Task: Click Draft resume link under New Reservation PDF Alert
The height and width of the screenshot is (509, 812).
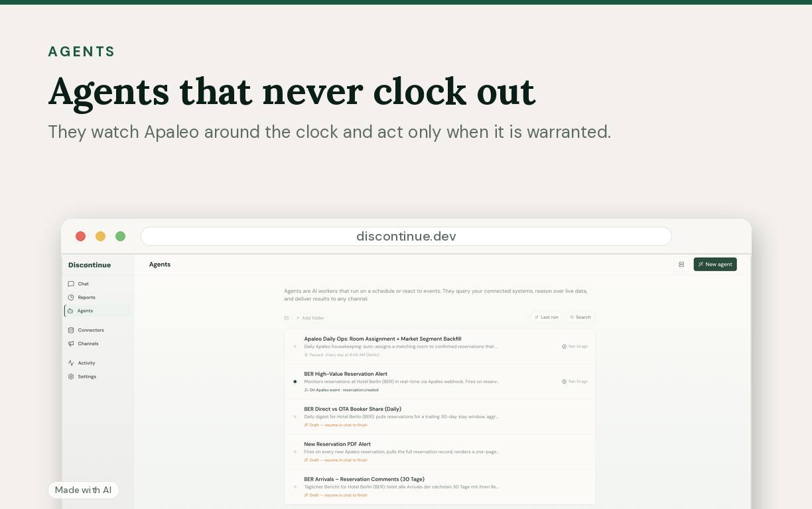Action: pos(336,460)
